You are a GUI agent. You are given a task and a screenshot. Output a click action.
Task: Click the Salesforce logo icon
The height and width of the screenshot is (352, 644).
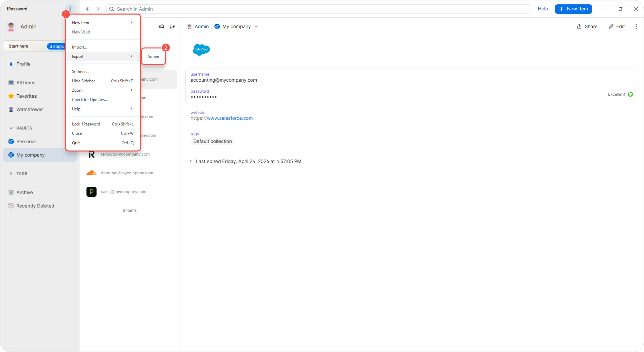click(201, 50)
